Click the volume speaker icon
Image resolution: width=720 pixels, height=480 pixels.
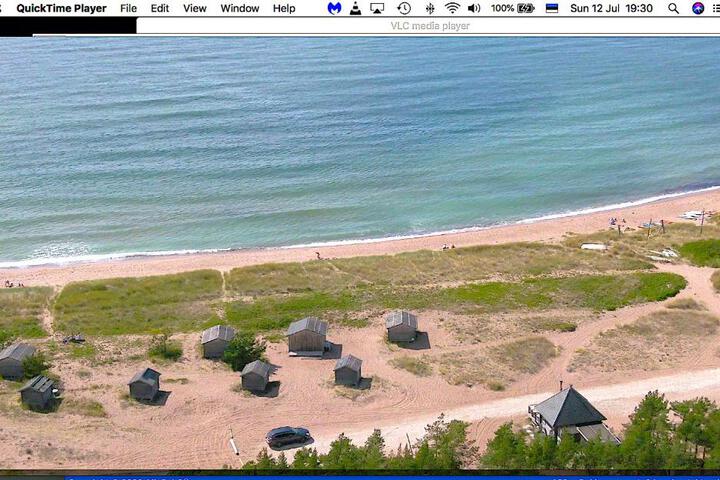(x=474, y=8)
